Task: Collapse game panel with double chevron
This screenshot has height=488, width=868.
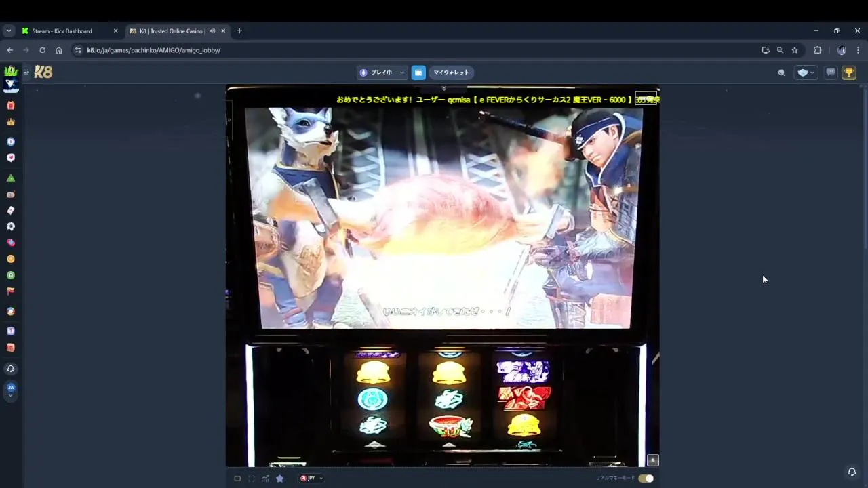Action: (x=444, y=89)
